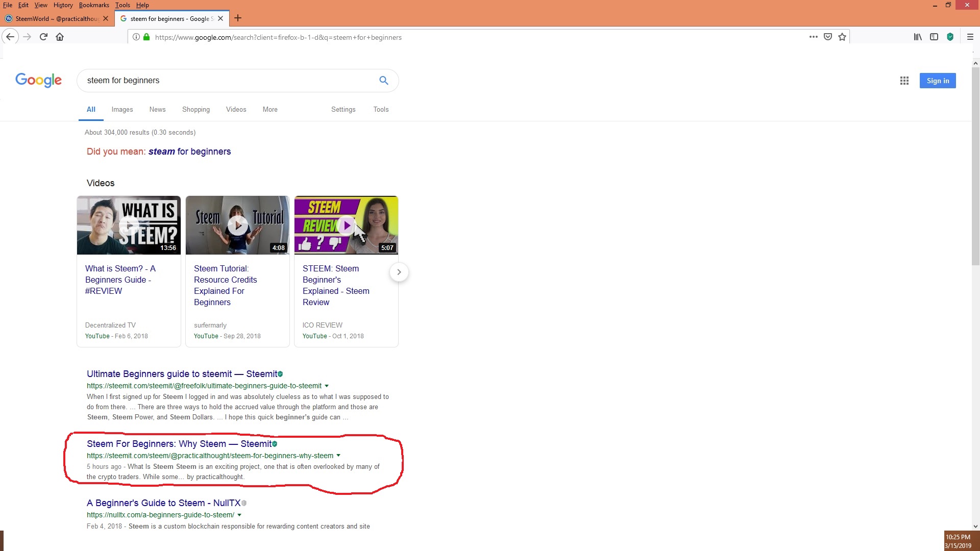
Task: Open STEEM: Steem Beginner's Explained title link
Action: coord(336,285)
